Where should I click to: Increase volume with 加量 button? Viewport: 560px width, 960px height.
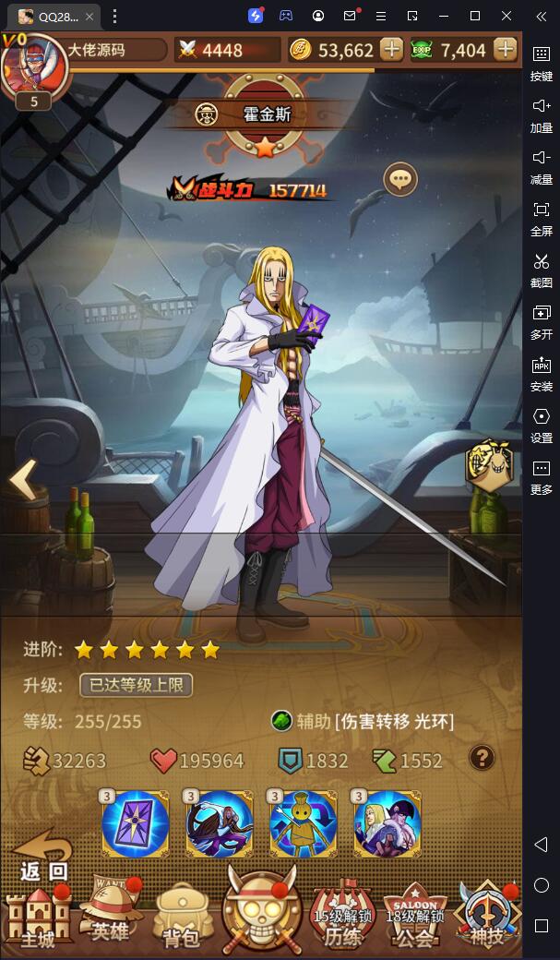tap(541, 115)
